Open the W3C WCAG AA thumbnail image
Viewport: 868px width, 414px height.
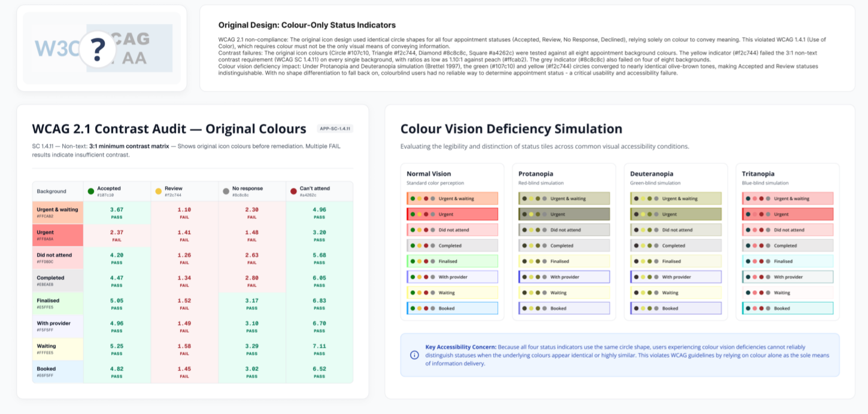coord(102,48)
